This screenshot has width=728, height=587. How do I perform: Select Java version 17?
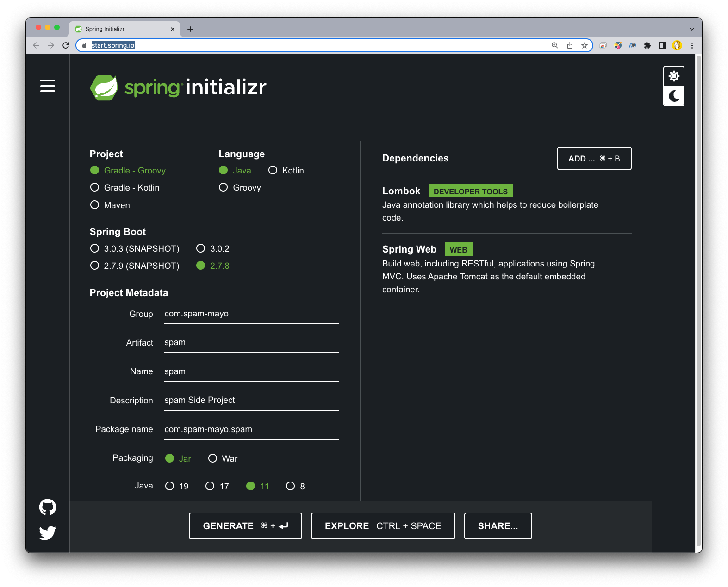tap(217, 486)
